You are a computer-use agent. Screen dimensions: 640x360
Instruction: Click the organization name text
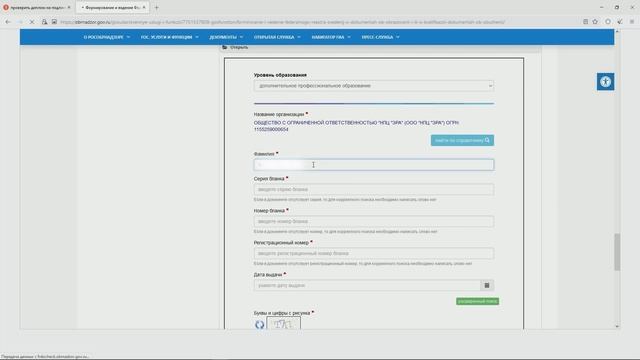click(x=356, y=126)
